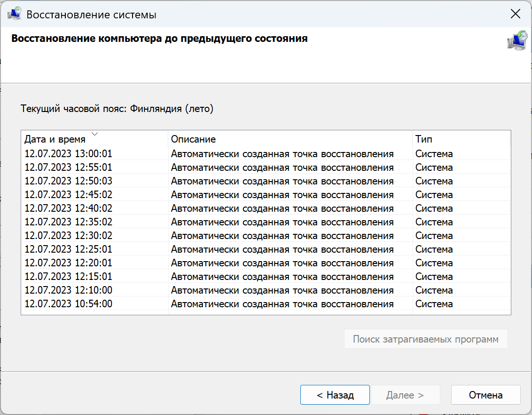The image size is (532, 415).
Task: Go back with the Назад button
Action: pyautogui.click(x=335, y=395)
